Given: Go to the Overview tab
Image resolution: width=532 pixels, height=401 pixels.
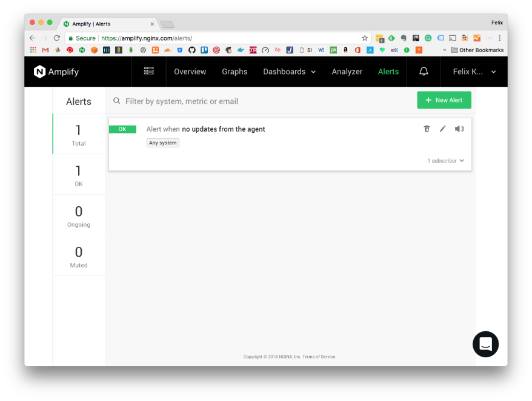Looking at the screenshot, I should coord(190,72).
